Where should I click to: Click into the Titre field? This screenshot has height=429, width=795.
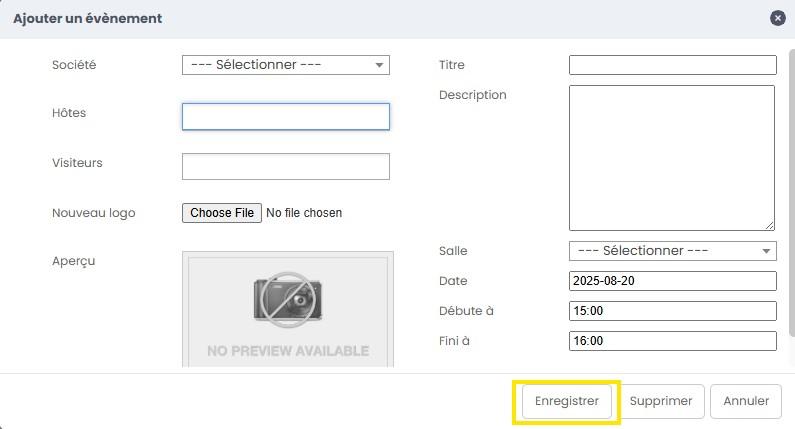pos(672,65)
